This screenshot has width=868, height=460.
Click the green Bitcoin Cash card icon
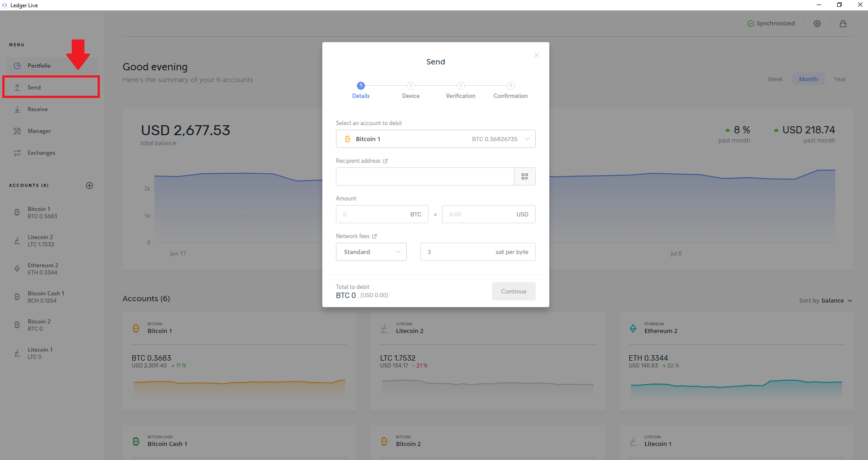coord(136,441)
